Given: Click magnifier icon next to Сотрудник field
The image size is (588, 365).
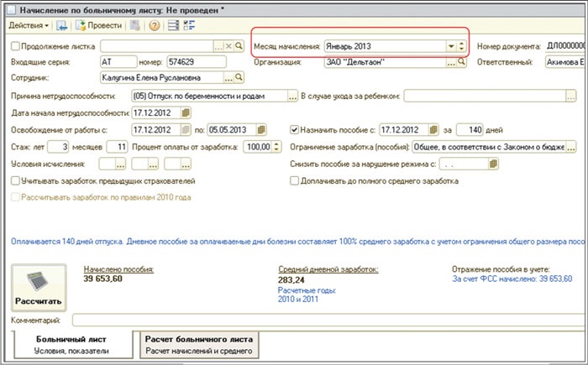Looking at the screenshot, I should pyautogui.click(x=239, y=78).
